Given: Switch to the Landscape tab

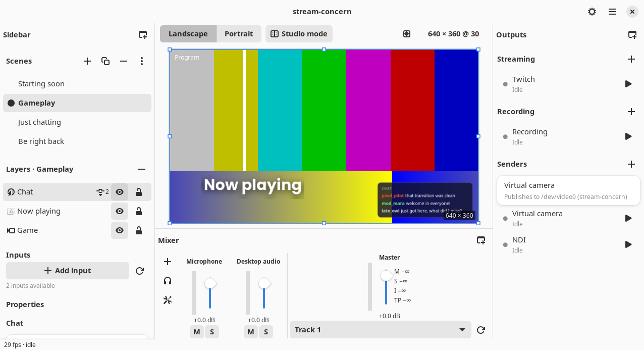Looking at the screenshot, I should pyautogui.click(x=188, y=34).
